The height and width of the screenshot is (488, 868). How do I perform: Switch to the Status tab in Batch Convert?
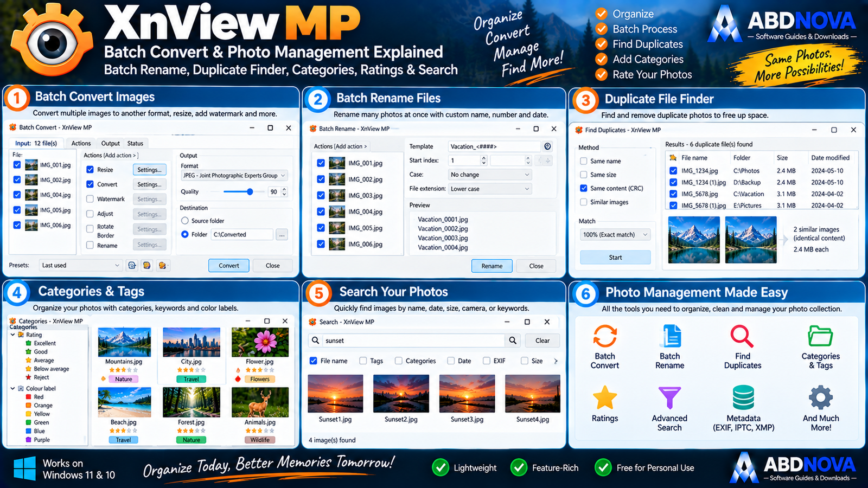coord(135,143)
